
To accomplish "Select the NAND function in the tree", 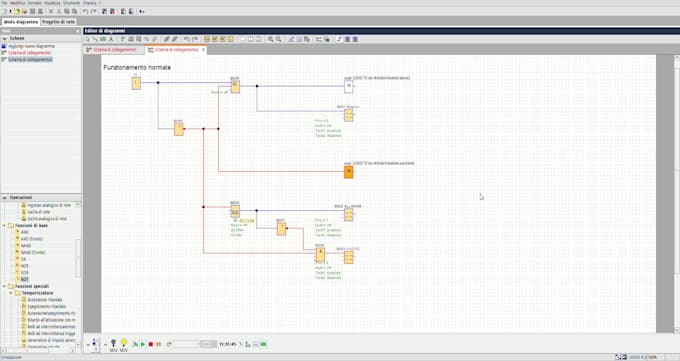I will (x=26, y=246).
